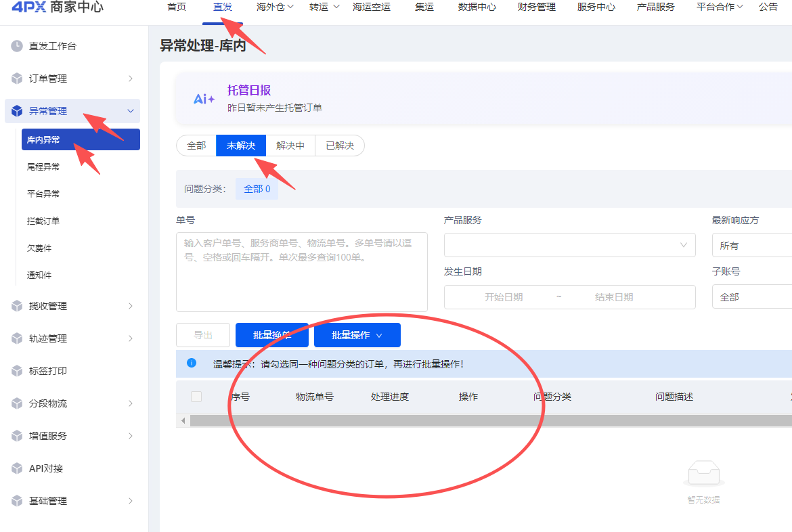Switch to the 已解决 tab

[339, 146]
